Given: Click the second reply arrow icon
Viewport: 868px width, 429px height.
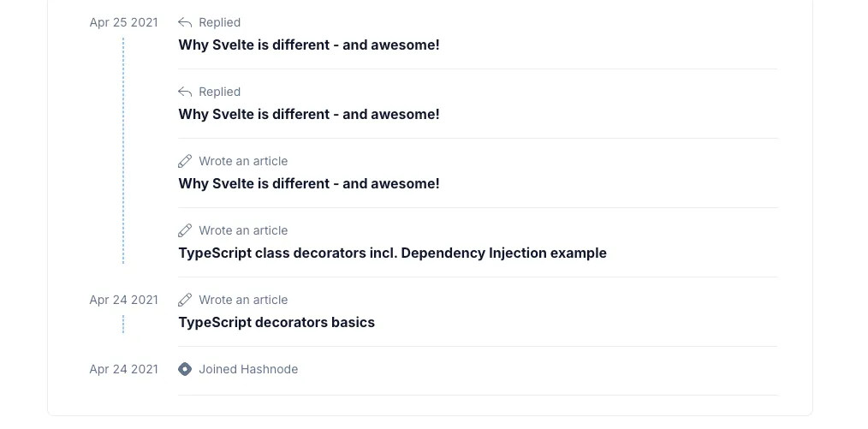Looking at the screenshot, I should pos(185,92).
